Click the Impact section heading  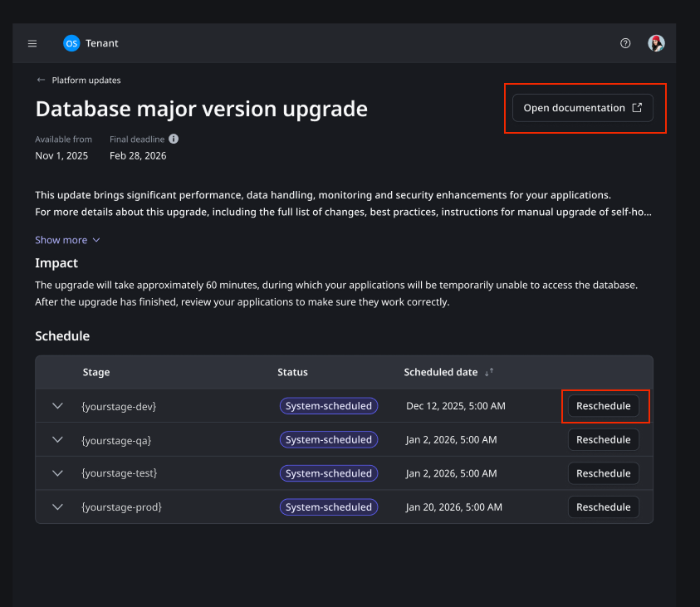(56, 263)
